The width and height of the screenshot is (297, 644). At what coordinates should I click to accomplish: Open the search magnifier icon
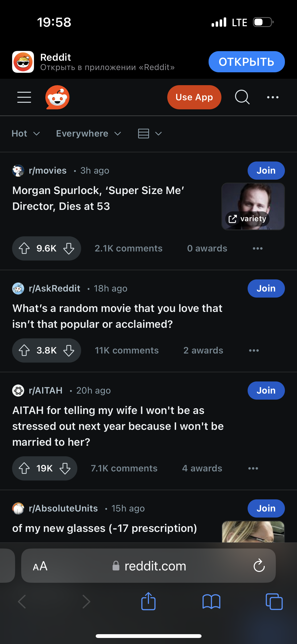point(242,97)
